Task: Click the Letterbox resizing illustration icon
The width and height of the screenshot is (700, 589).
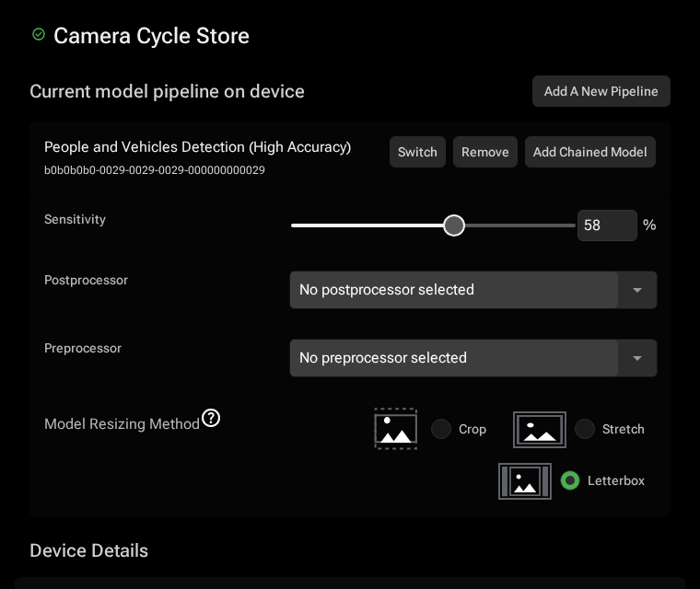Action: coord(525,481)
